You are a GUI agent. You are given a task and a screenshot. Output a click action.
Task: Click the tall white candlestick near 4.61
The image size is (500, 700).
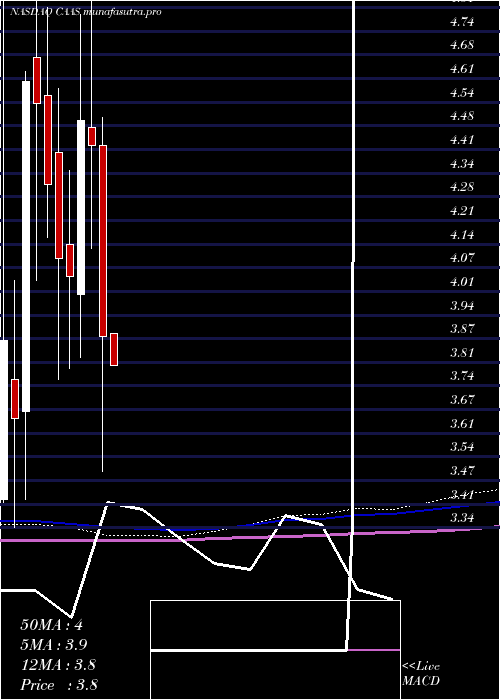pyautogui.click(x=26, y=246)
